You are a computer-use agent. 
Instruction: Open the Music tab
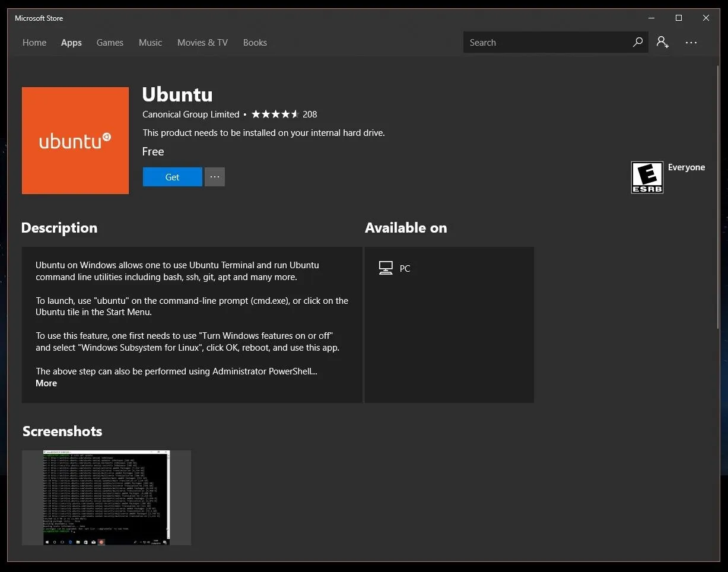tap(150, 43)
